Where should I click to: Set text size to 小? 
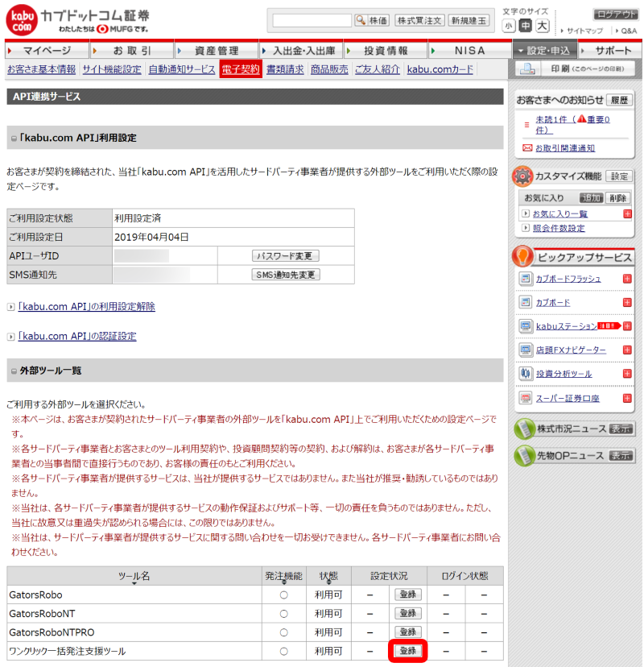click(509, 26)
